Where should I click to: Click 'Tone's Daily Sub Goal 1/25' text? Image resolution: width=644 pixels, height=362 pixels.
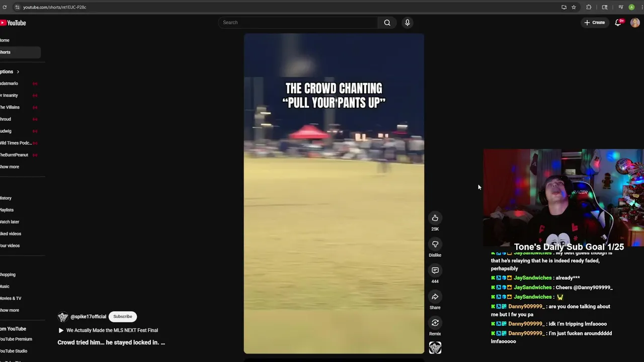point(569,247)
